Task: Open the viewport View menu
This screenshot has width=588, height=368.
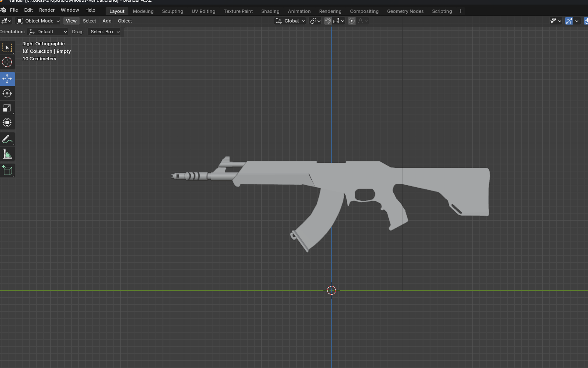Action: click(x=71, y=21)
